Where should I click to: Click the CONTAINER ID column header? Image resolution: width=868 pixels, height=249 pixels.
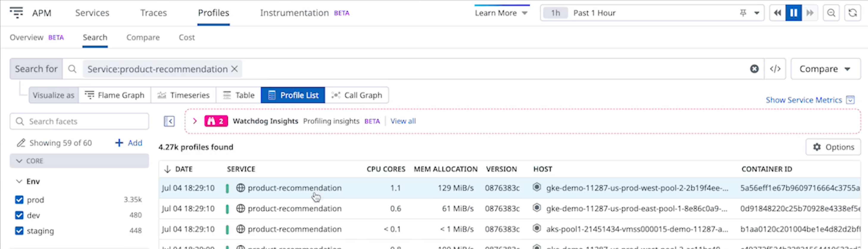tap(766, 169)
